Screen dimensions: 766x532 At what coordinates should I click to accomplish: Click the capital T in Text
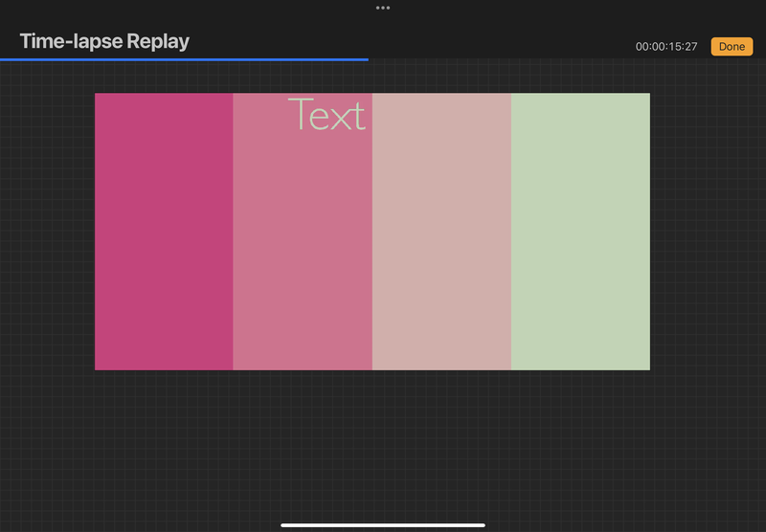coord(299,114)
